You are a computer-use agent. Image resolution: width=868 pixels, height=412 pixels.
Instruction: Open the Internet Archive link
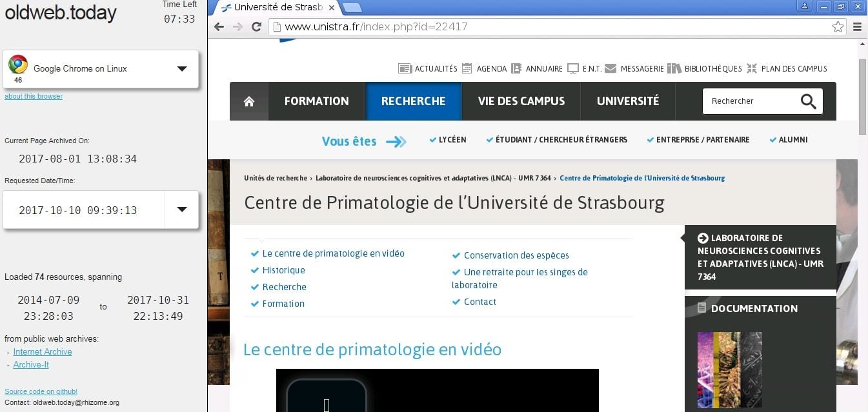43,352
